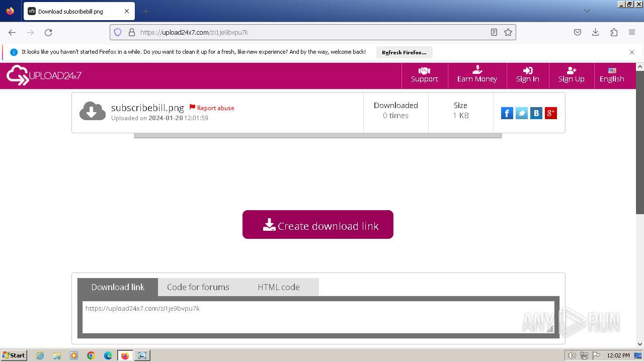644x362 pixels.
Task: Open a new tab with plus button
Action: tap(146, 11)
